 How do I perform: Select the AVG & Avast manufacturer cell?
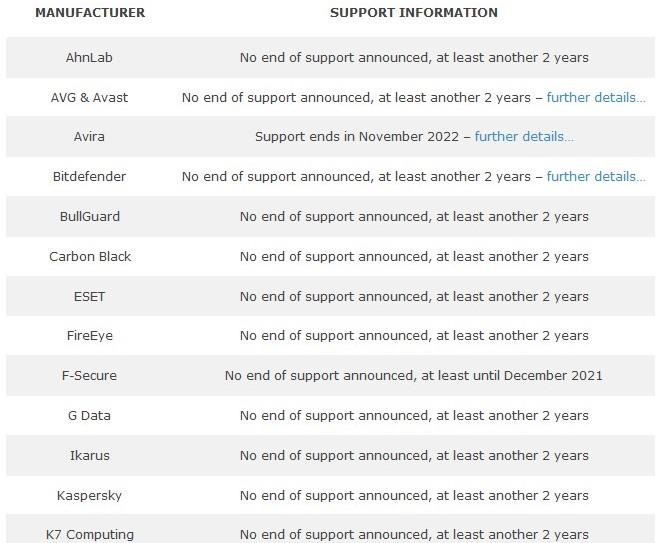pyautogui.click(x=89, y=98)
